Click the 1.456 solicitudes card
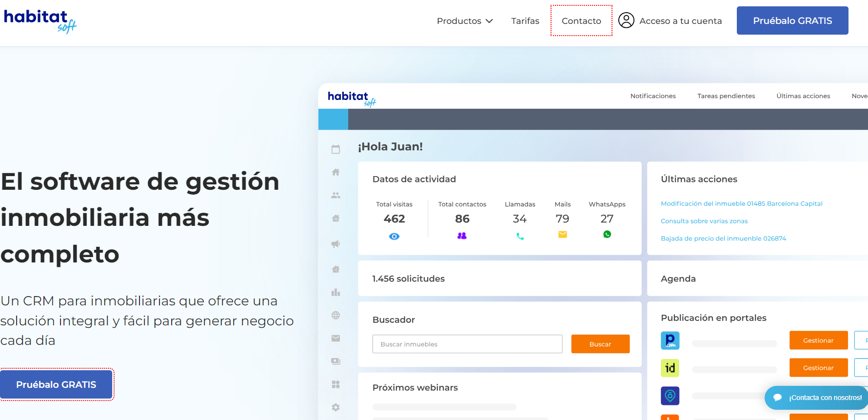Image resolution: width=868 pixels, height=420 pixels. (x=500, y=279)
